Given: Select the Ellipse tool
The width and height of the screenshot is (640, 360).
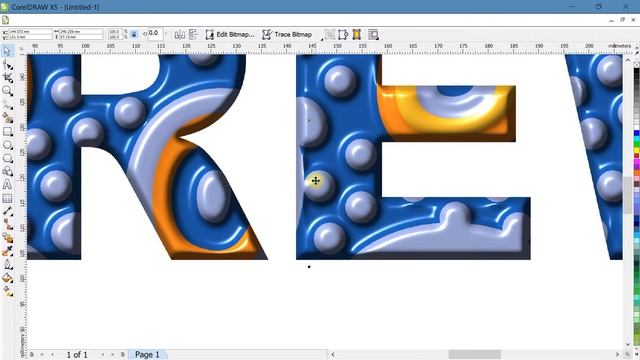Looking at the screenshot, I should pos(7,145).
